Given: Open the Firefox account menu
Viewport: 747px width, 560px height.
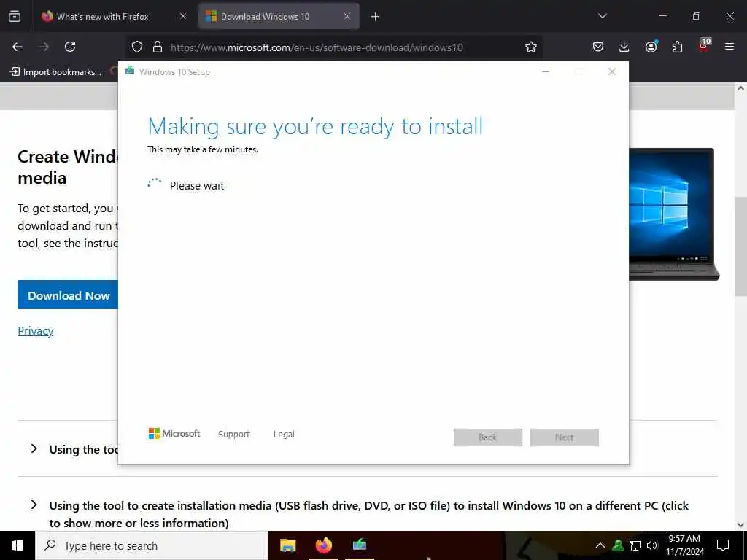Looking at the screenshot, I should (x=651, y=47).
